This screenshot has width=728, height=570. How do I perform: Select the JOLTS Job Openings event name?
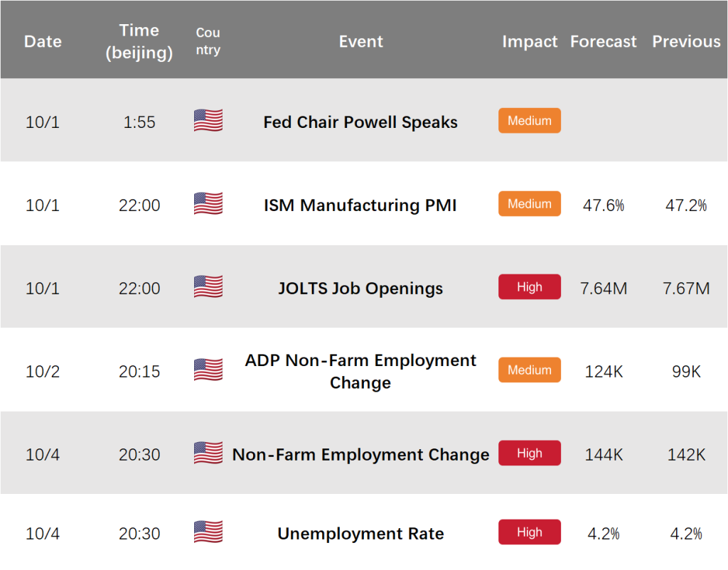tap(360, 289)
